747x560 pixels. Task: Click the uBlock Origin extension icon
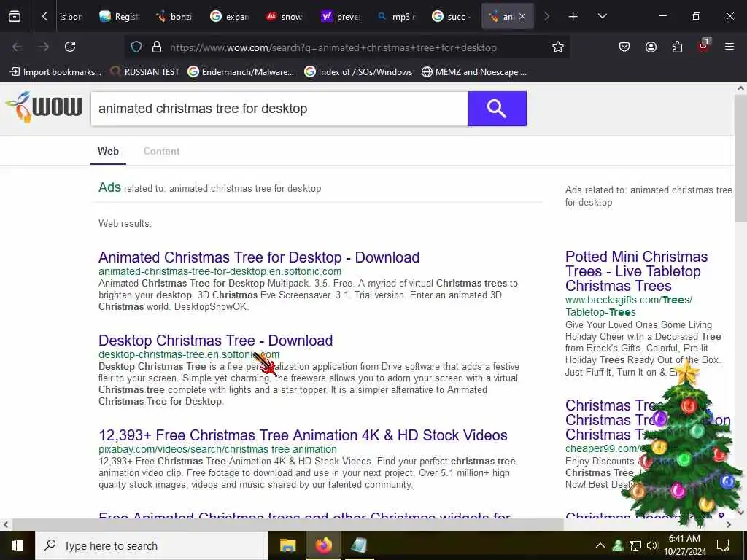(x=704, y=46)
